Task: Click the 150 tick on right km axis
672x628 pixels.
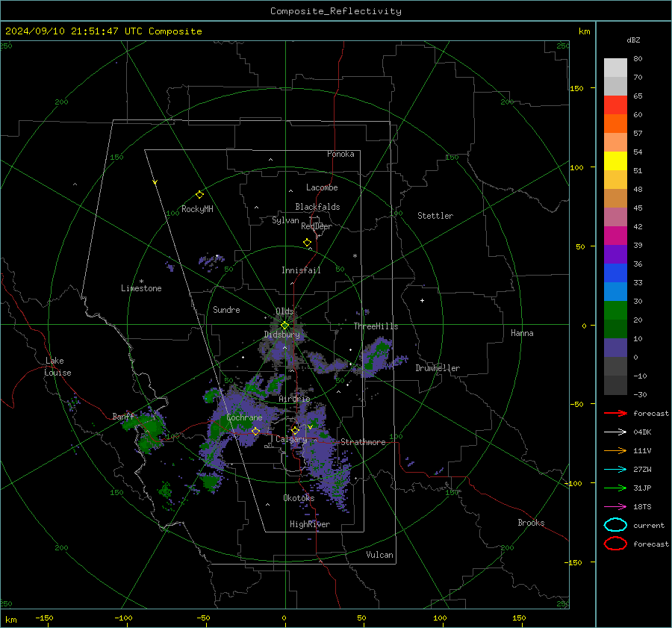Action: (577, 88)
